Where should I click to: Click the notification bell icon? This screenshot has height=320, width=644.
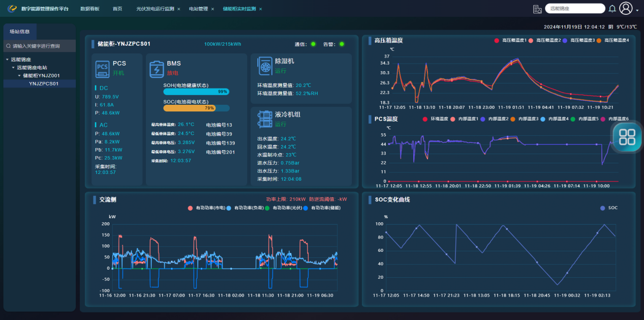pos(612,9)
